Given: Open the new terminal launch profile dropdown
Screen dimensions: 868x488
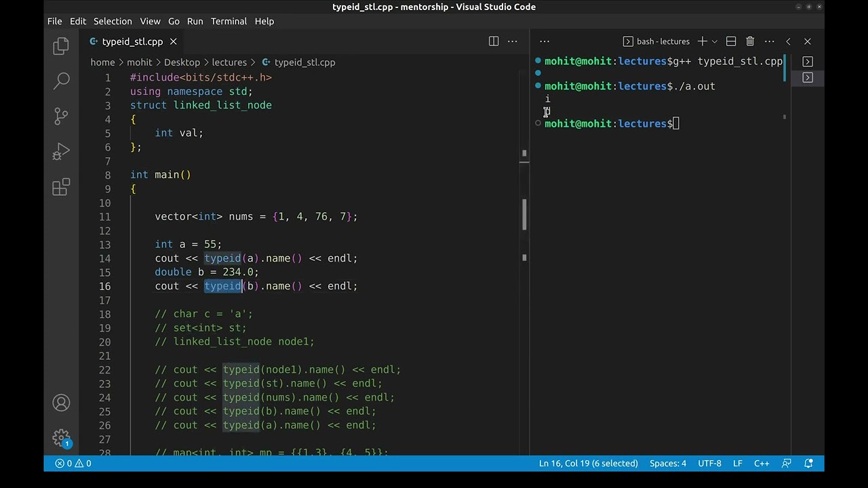Looking at the screenshot, I should pyautogui.click(x=714, y=41).
